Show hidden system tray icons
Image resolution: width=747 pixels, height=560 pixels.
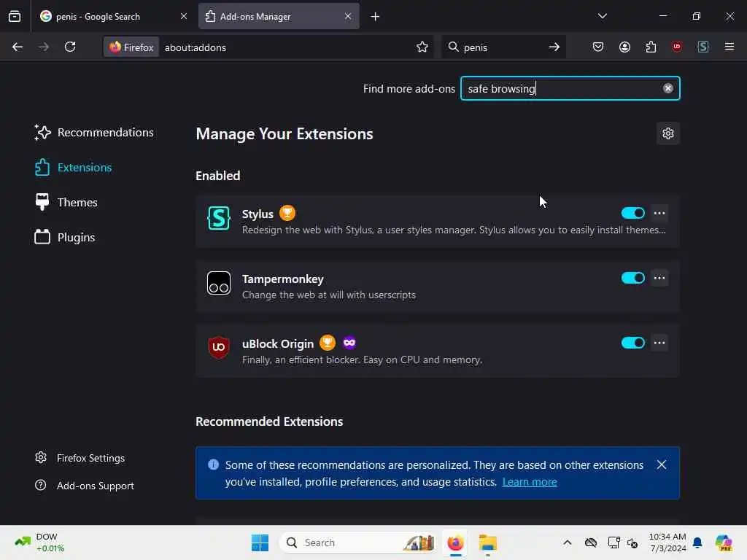[x=567, y=542]
